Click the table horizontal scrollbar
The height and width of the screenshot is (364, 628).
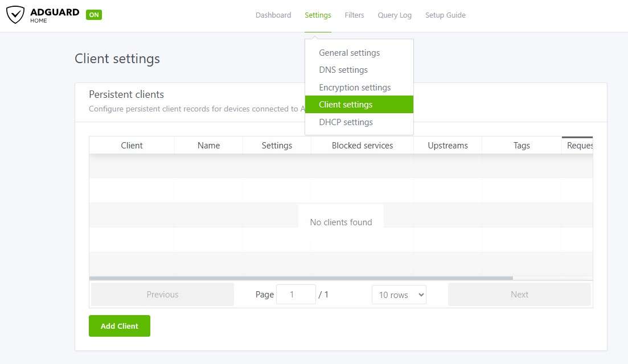[x=301, y=278]
